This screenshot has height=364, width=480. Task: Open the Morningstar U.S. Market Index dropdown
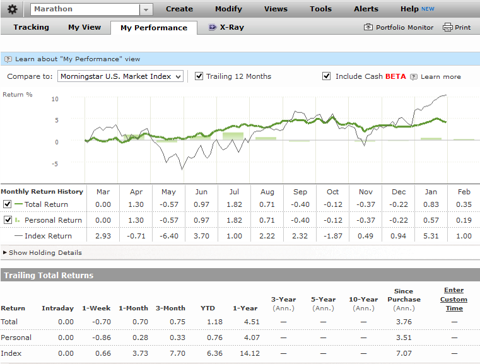tap(120, 76)
